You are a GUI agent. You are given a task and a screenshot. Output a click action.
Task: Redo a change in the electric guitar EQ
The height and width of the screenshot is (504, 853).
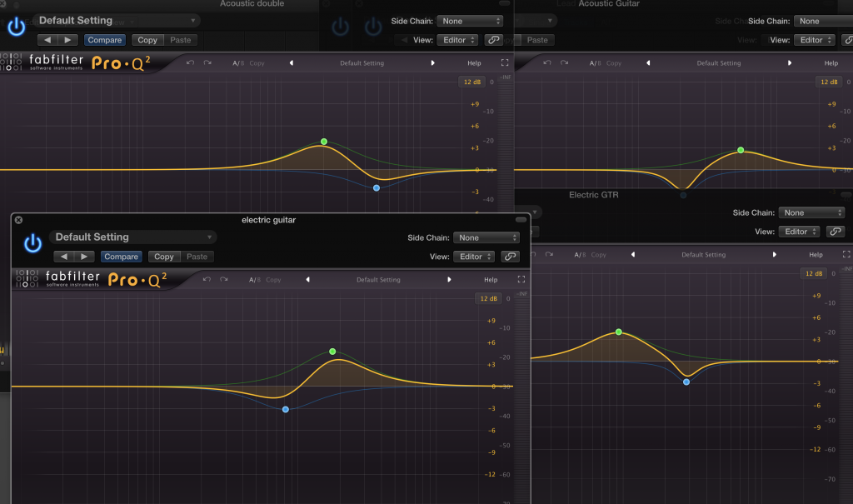tap(223, 279)
